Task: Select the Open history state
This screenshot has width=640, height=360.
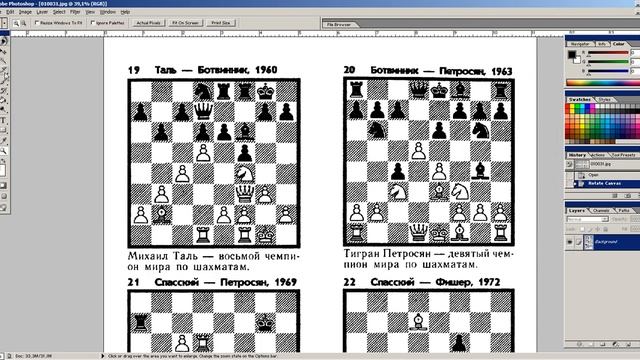Action: [x=607, y=175]
